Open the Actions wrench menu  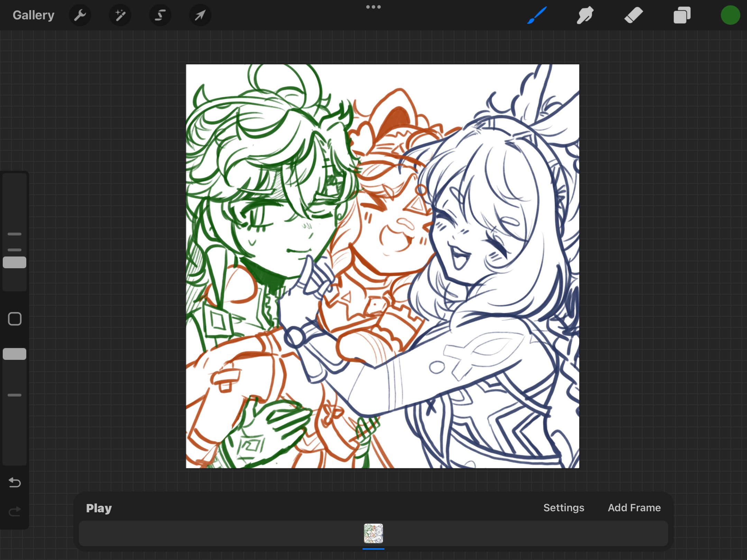(80, 15)
